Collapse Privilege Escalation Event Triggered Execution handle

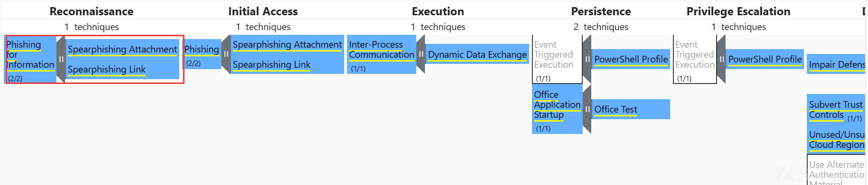coord(721,59)
